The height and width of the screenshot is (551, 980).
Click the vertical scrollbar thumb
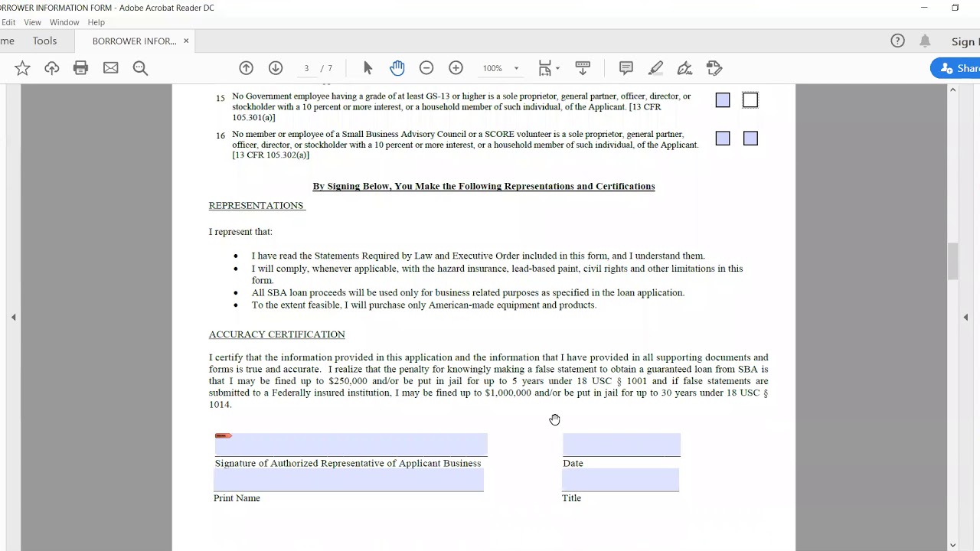point(952,261)
